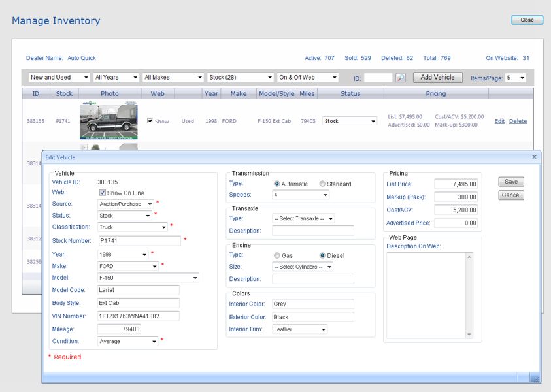The width and height of the screenshot is (551, 392).
Task: Sort by the Stock column header
Action: (x=64, y=93)
